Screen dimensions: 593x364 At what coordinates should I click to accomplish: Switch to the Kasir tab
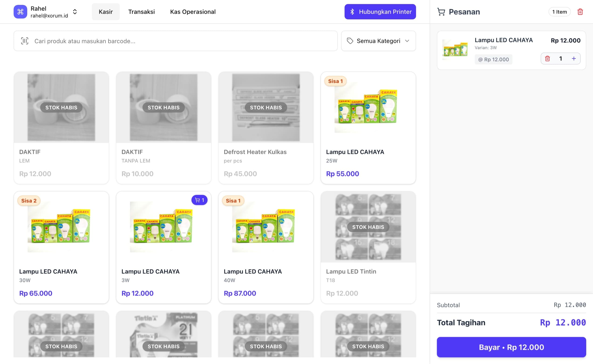(x=106, y=12)
